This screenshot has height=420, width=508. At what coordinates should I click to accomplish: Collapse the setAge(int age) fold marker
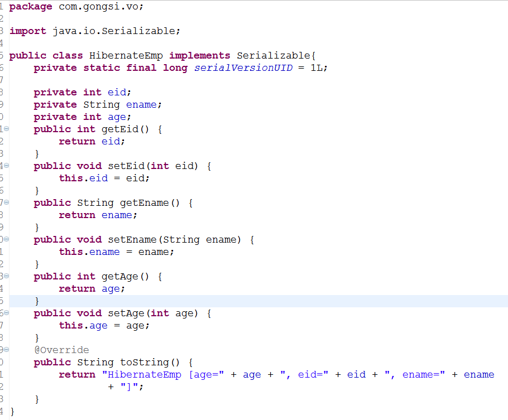pos(6,313)
